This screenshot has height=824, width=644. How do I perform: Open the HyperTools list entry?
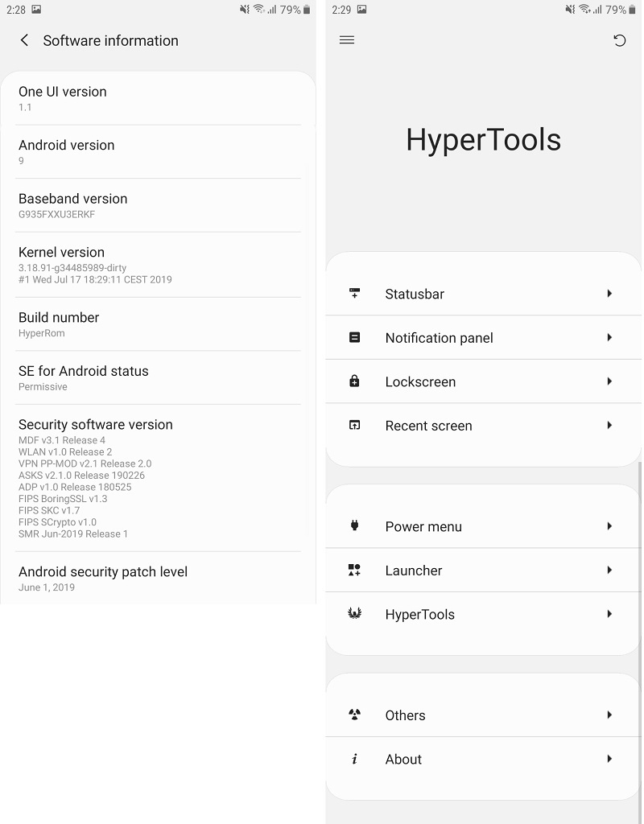[x=483, y=614]
